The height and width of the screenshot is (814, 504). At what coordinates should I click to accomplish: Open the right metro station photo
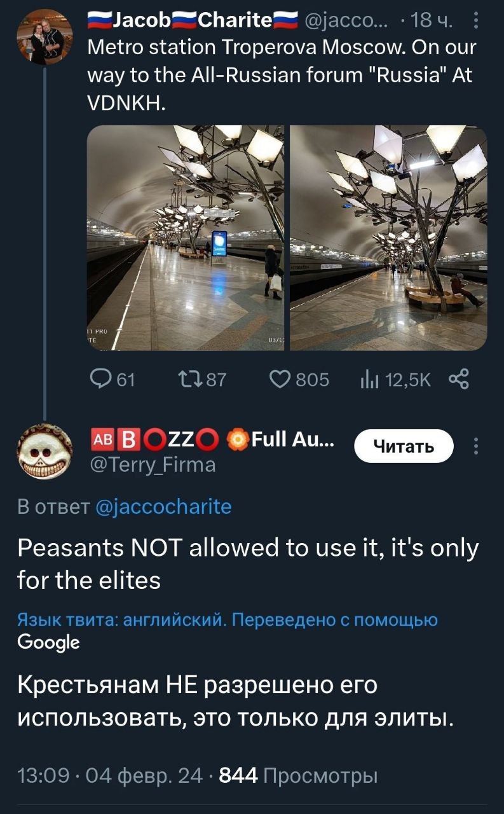[388, 238]
